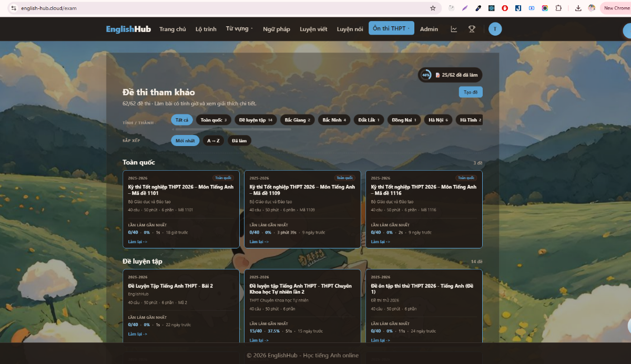
Task: Open exam Mã đề 1101 card title
Action: click(x=181, y=190)
